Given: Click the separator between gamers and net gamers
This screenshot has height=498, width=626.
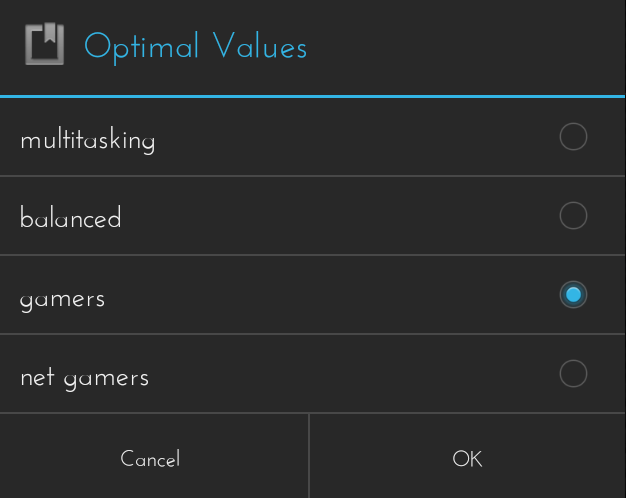Looking at the screenshot, I should pyautogui.click(x=313, y=334).
